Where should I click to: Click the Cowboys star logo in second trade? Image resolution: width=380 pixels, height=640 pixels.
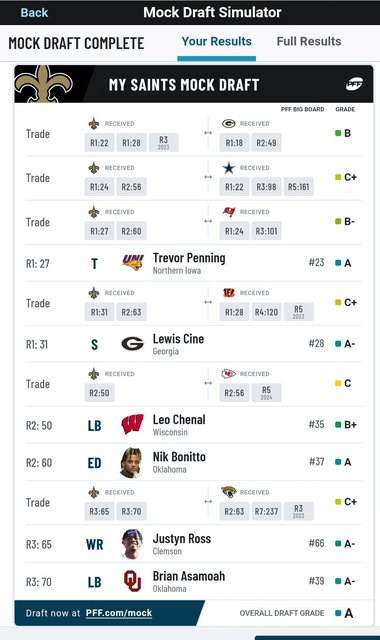229,168
